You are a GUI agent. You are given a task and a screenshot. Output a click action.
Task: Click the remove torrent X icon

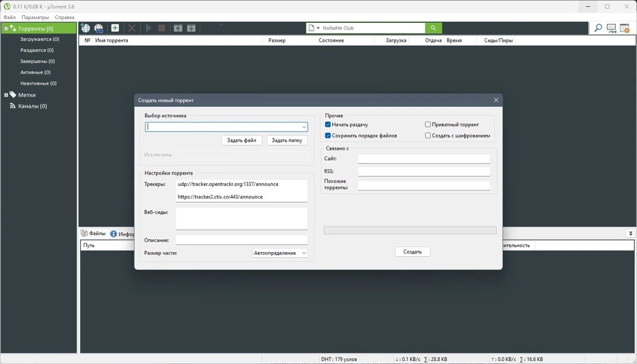click(132, 28)
